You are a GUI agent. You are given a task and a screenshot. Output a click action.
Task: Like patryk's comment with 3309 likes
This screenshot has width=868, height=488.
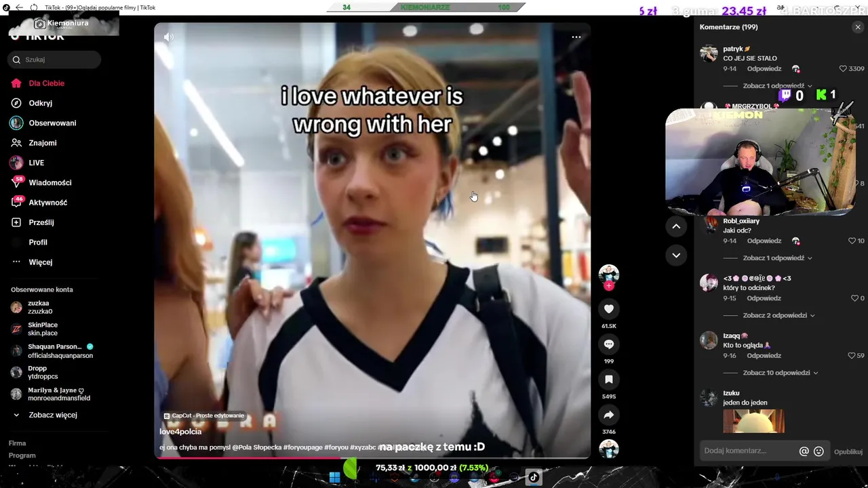coord(844,68)
